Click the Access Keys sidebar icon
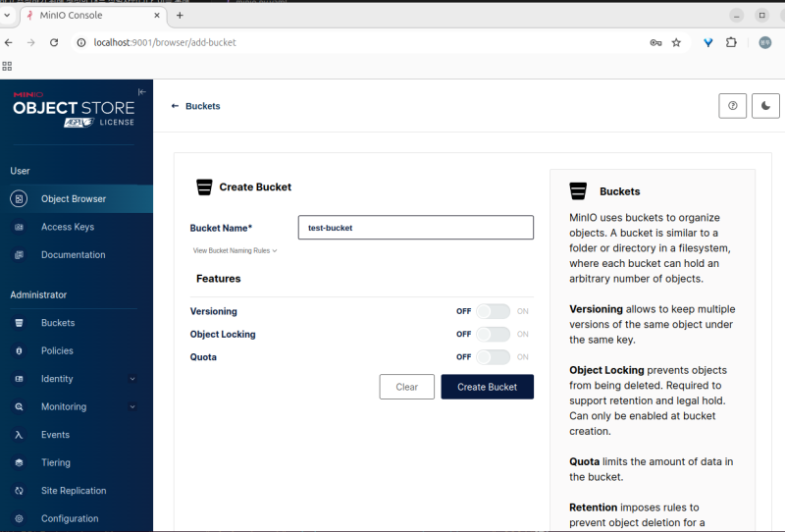785x532 pixels. (19, 227)
